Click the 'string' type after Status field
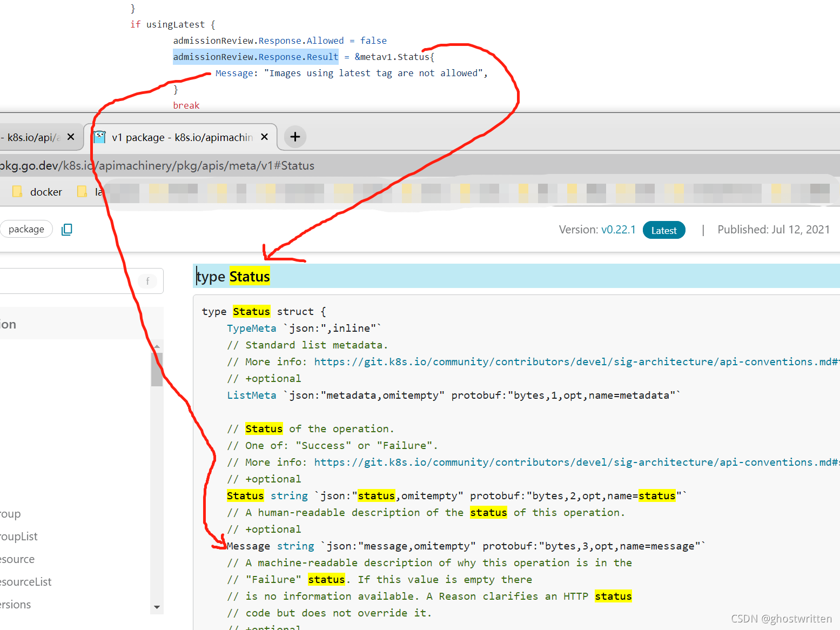Screen dimensions: 840x630 (289, 496)
